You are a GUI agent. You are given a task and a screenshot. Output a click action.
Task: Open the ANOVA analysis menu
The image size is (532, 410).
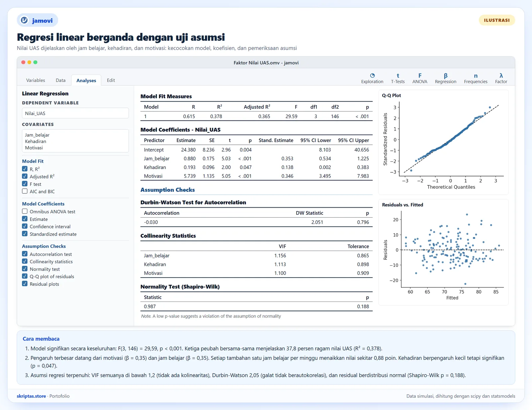tap(420, 79)
